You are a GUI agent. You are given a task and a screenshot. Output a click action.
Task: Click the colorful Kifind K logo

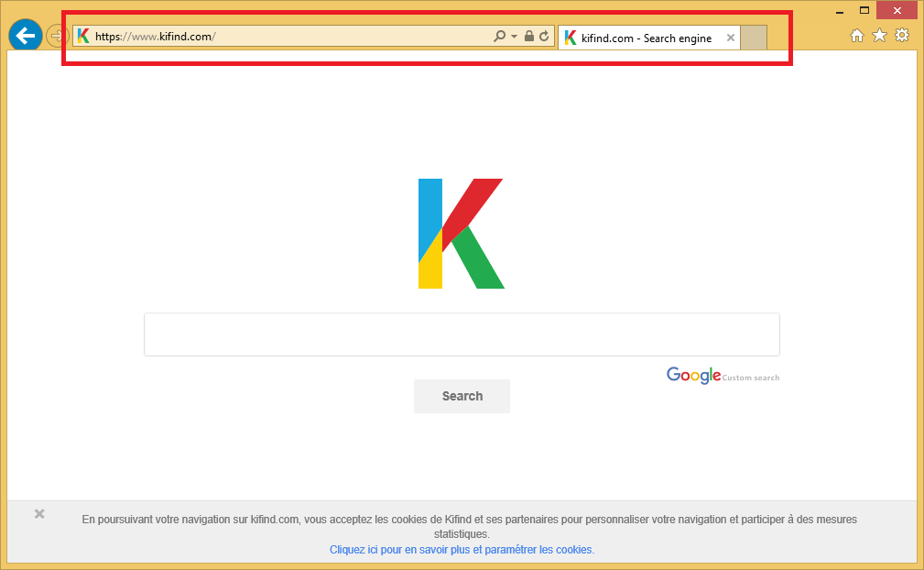461,234
